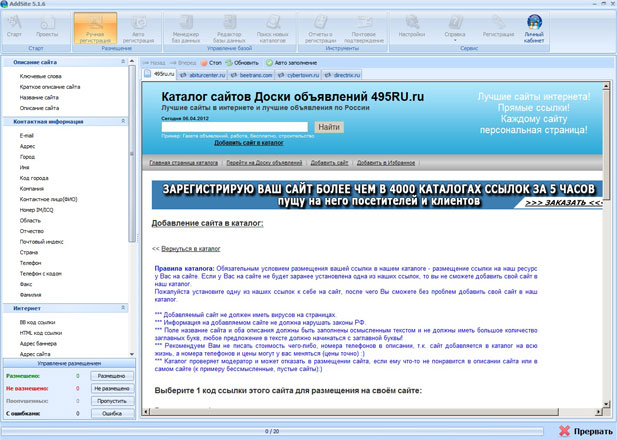The height and width of the screenshot is (440, 617).
Task: Open the Справка dropdown arrow
Action: (x=455, y=40)
